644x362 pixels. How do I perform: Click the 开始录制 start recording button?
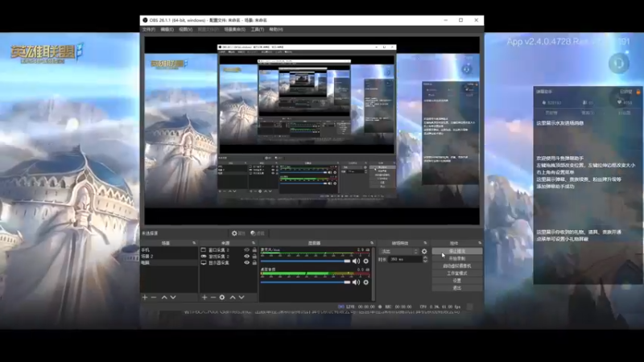pyautogui.click(x=457, y=258)
